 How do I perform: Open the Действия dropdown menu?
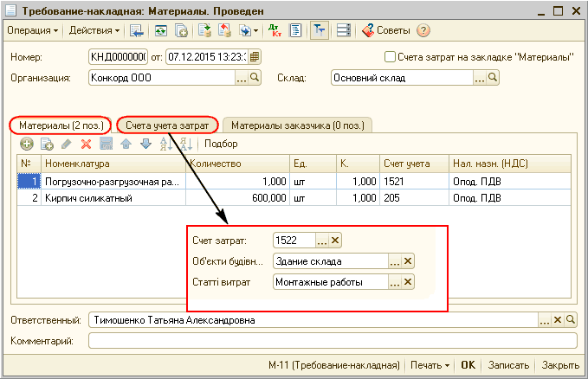(x=94, y=30)
